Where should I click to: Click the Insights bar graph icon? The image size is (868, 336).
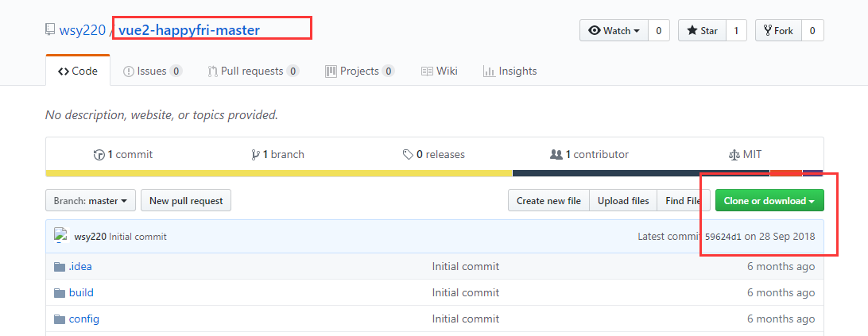(x=489, y=71)
